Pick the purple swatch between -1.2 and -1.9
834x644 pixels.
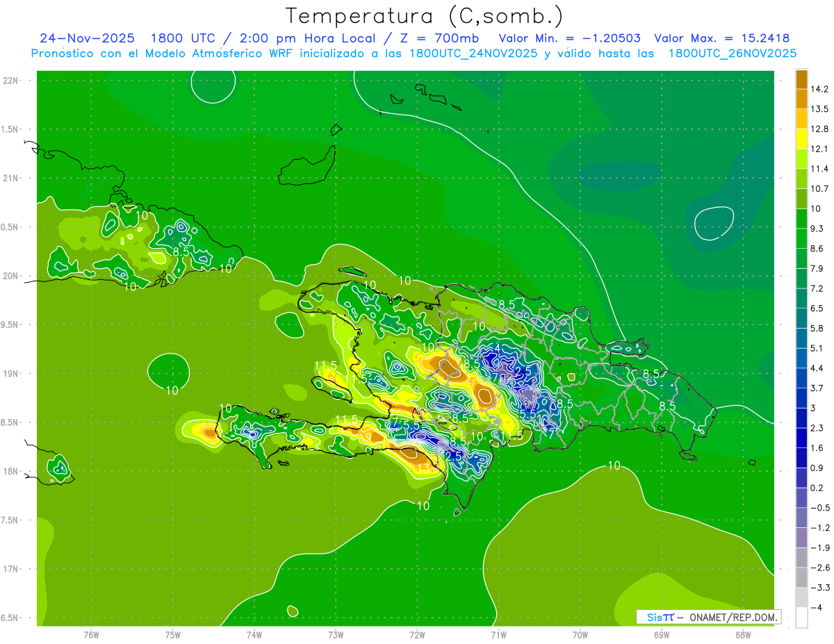coord(801,536)
